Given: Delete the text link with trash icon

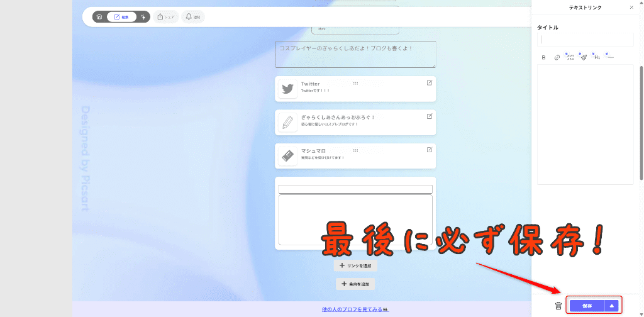Looking at the screenshot, I should 558,306.
